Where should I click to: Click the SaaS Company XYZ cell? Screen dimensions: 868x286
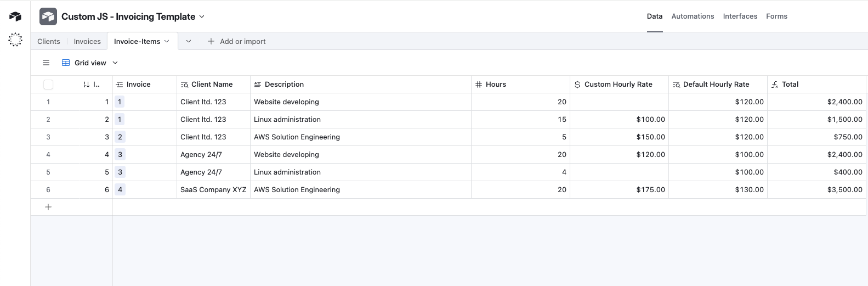(213, 189)
